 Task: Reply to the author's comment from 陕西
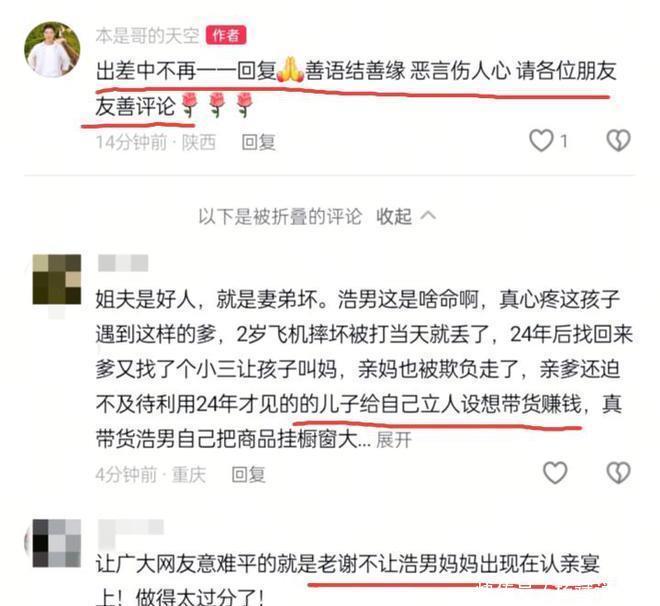(x=258, y=142)
